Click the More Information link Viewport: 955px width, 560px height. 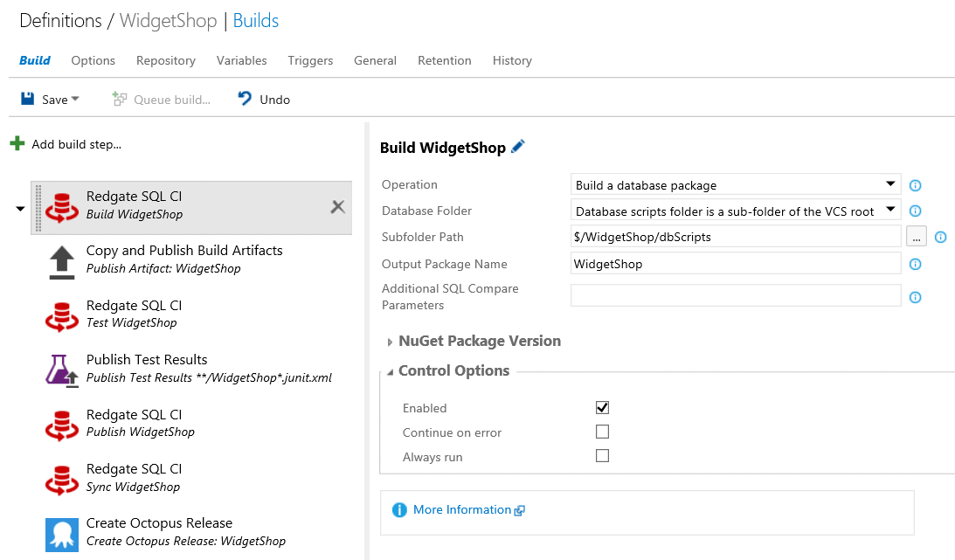(462, 509)
